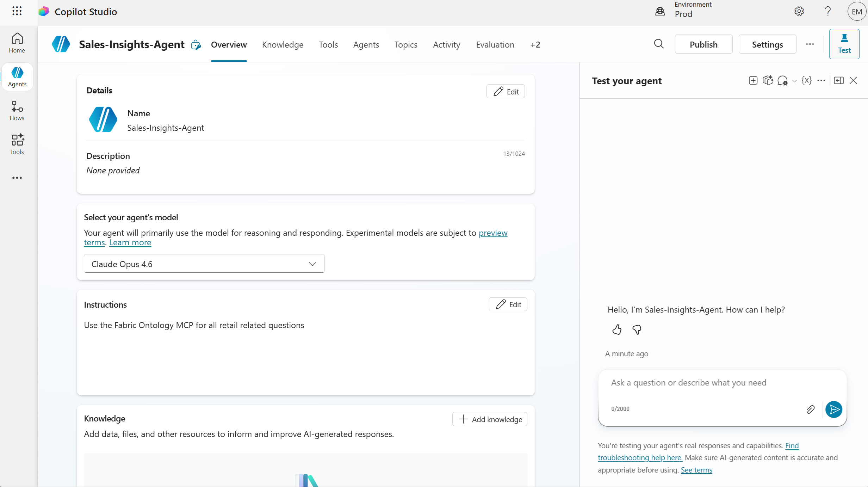
Task: Open the Tools tab in the agent header
Action: [328, 45]
